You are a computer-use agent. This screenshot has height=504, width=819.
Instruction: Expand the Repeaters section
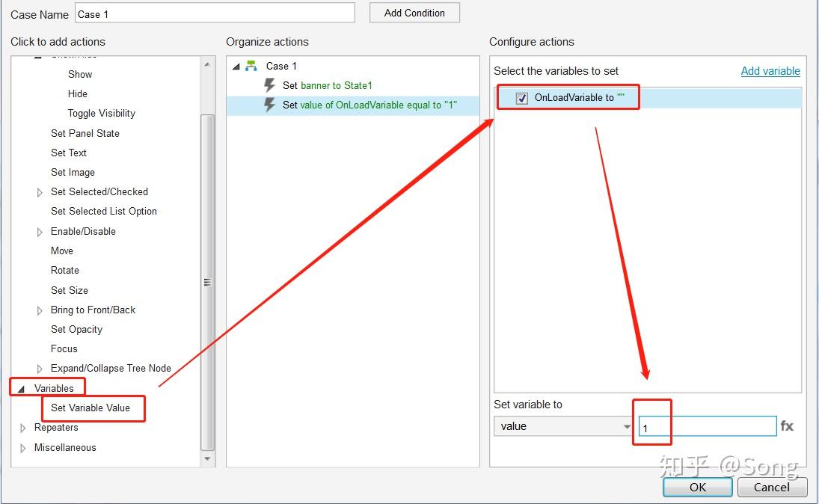(22, 428)
